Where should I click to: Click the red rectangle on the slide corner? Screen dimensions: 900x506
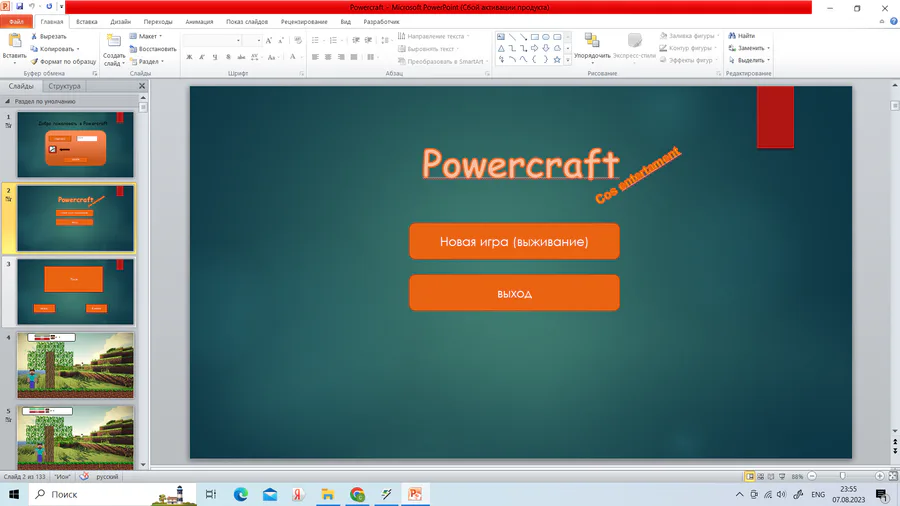coord(775,117)
